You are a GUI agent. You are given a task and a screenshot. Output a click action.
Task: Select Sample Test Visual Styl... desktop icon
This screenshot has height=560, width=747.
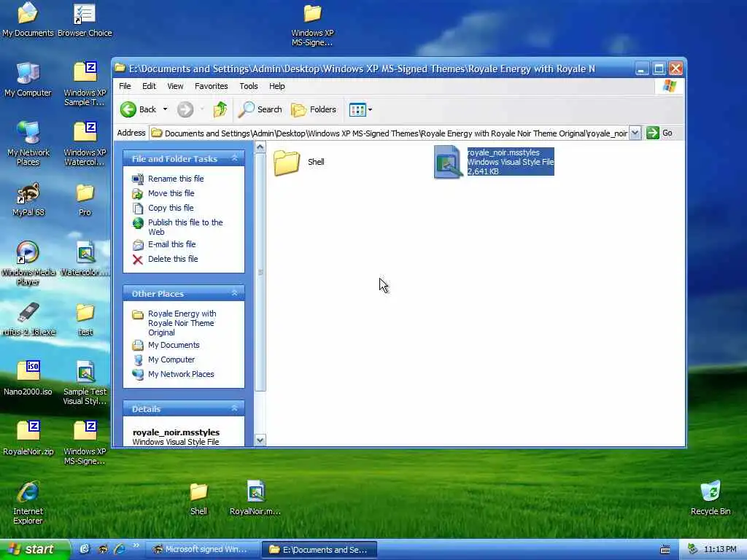click(85, 383)
